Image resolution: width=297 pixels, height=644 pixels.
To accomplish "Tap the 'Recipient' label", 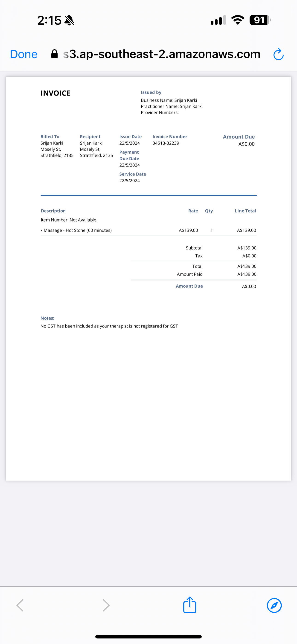I will pyautogui.click(x=90, y=137).
